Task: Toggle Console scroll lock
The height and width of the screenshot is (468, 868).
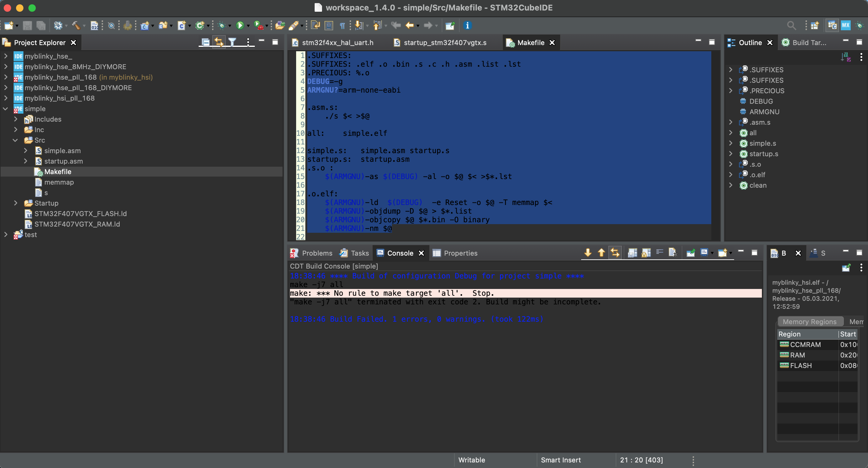Action: pyautogui.click(x=646, y=253)
